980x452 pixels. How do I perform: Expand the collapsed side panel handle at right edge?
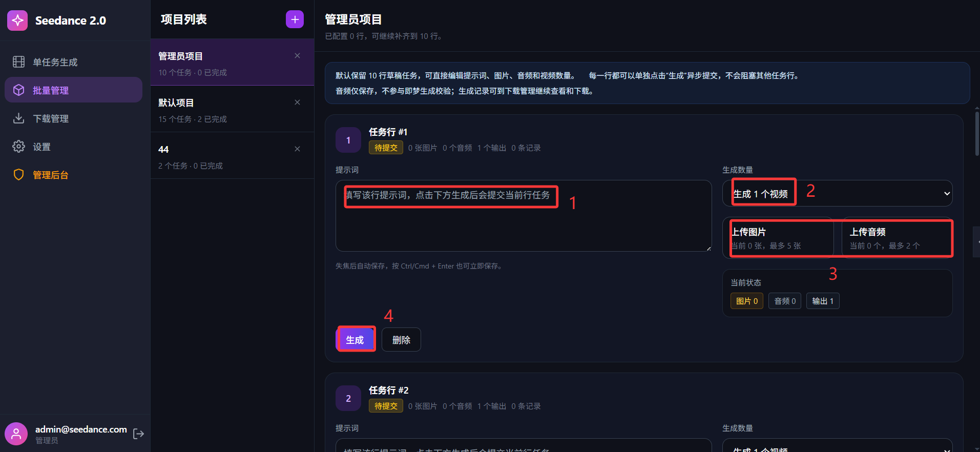coord(976,242)
